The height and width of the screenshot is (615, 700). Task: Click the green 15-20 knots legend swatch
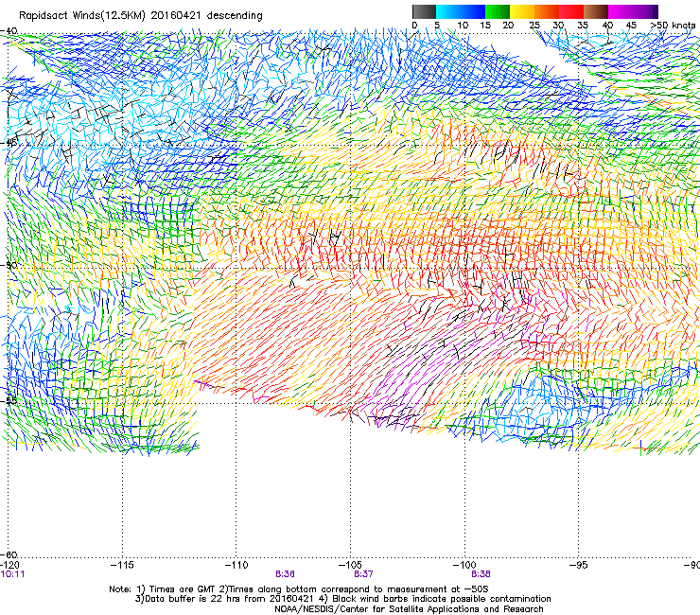point(498,11)
